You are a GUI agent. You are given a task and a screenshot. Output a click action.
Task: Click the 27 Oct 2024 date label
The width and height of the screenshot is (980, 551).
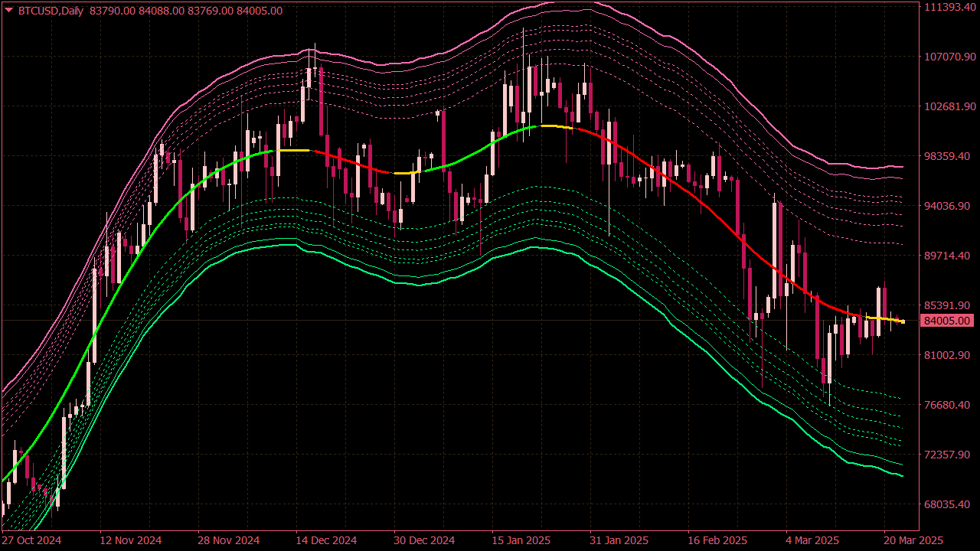click(x=32, y=540)
